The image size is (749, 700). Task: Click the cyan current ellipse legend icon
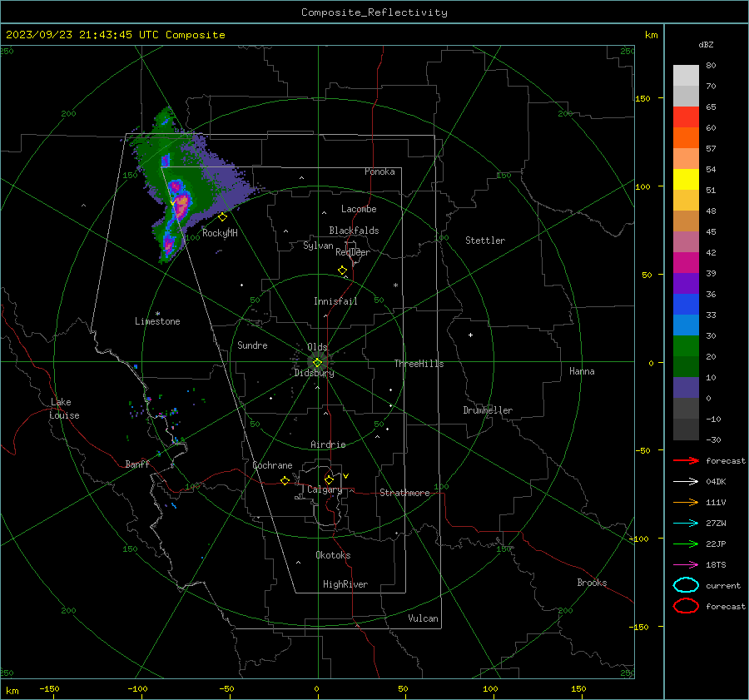pos(686,585)
